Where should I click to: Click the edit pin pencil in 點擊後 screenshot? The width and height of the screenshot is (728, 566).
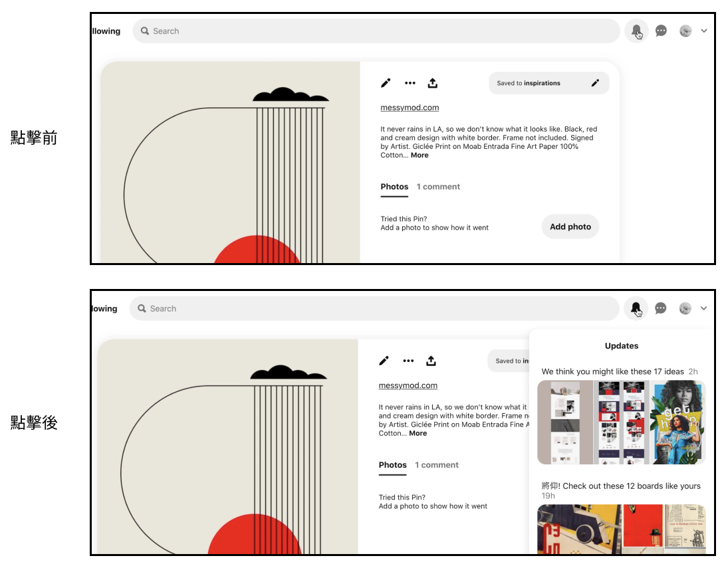click(x=384, y=361)
